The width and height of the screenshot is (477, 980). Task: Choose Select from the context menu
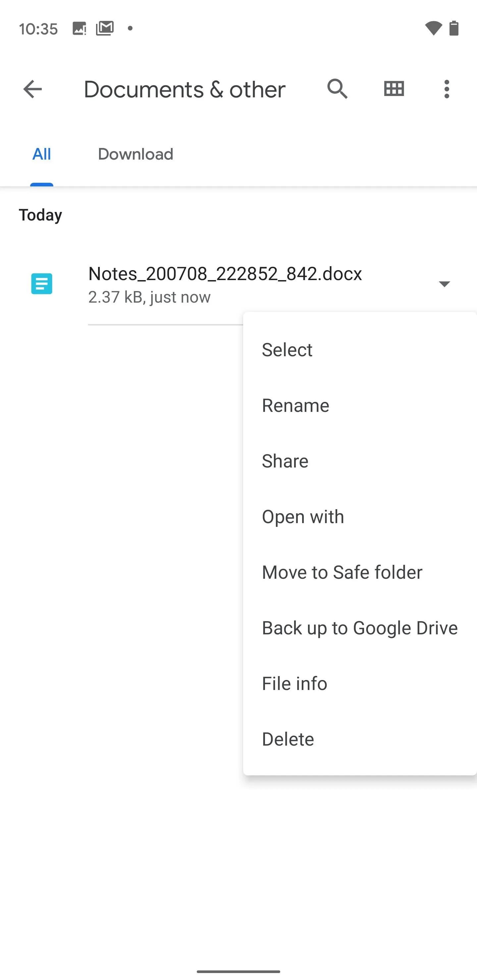(x=360, y=350)
